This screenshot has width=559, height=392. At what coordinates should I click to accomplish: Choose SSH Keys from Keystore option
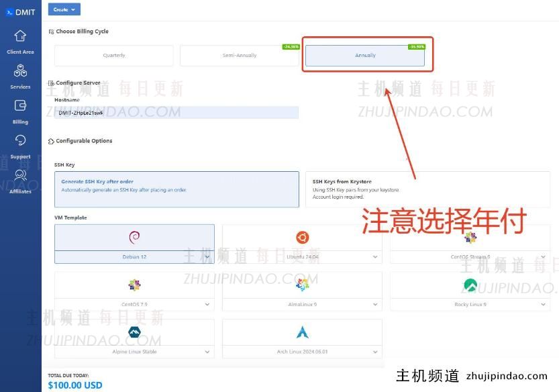click(428, 189)
